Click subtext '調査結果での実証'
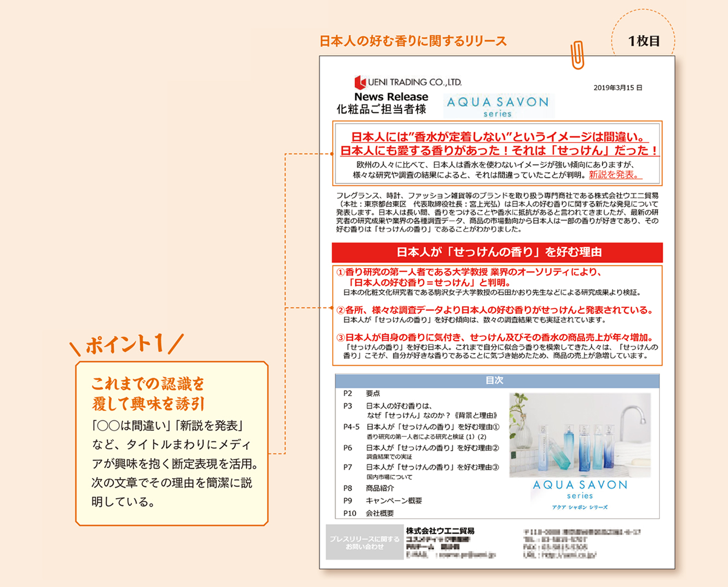Image resolution: width=728 pixels, height=587 pixels. tap(389, 457)
